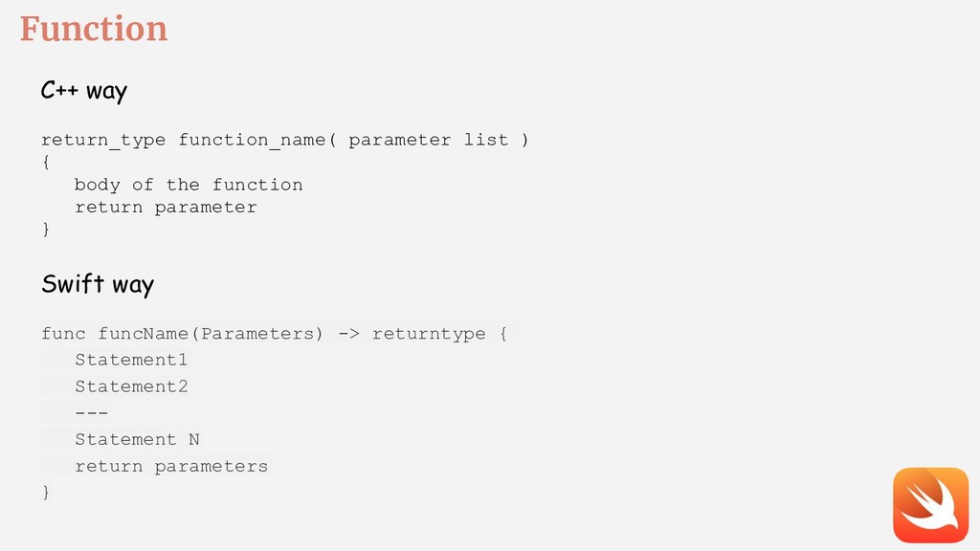Click the "func" keyword in Swift code
This screenshot has height=551, width=980.
pos(64,334)
